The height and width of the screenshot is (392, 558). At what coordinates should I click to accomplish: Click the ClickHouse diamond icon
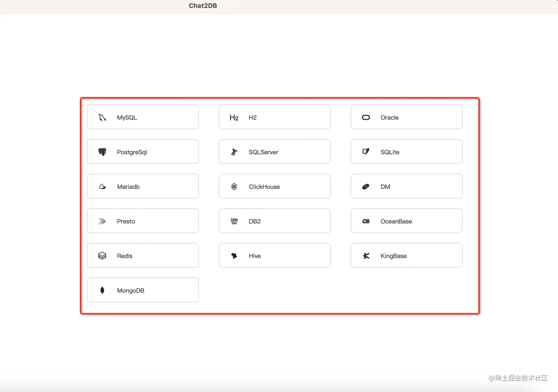[234, 186]
